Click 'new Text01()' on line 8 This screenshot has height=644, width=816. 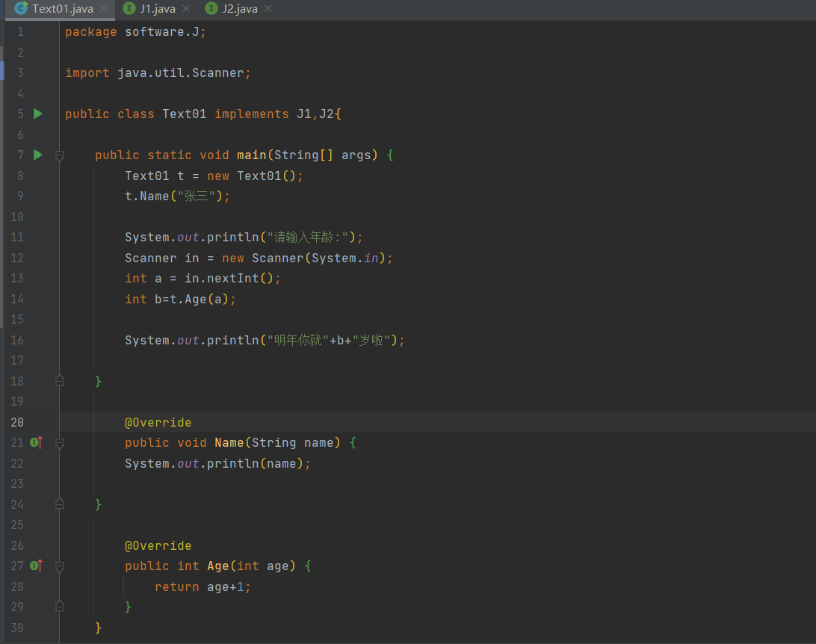[x=251, y=176]
